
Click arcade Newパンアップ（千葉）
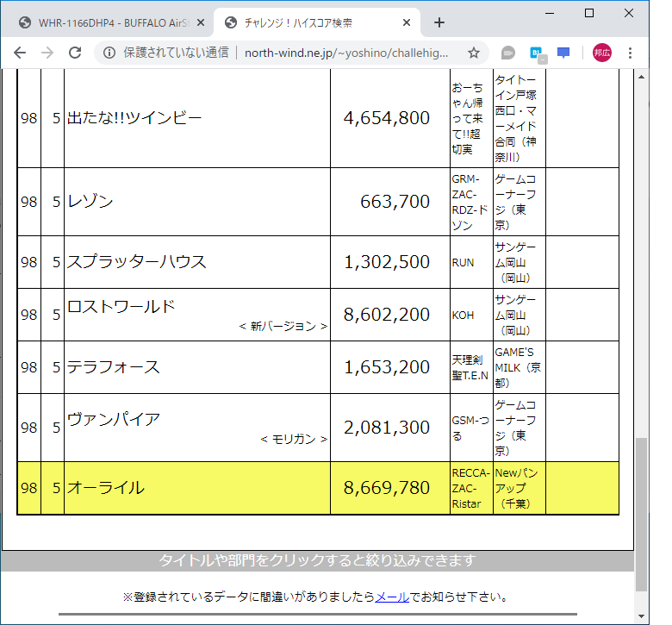click(516, 488)
